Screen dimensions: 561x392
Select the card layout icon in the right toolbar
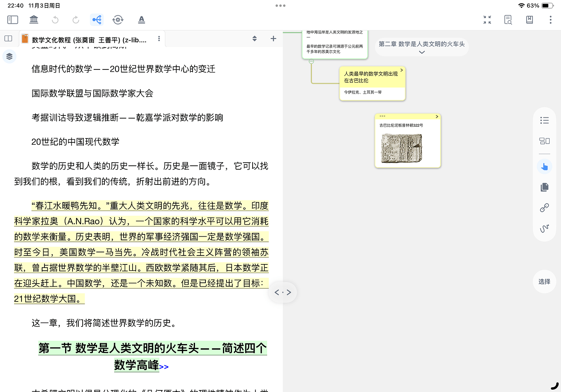pyautogui.click(x=545, y=141)
